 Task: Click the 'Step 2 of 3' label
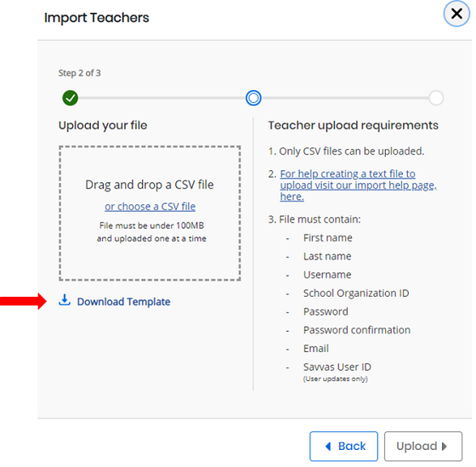[x=80, y=73]
